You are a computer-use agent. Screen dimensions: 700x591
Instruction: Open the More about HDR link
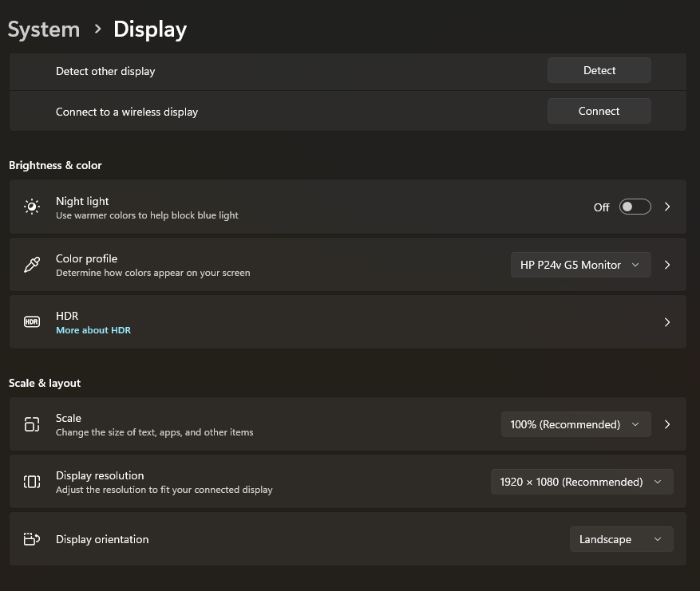[93, 330]
